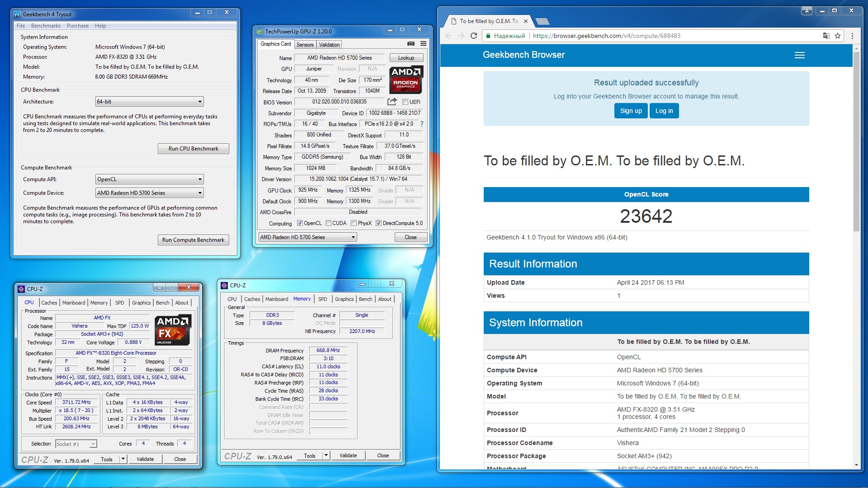Click the Log in button
Viewport: 868px width, 488px height.
pos(664,111)
